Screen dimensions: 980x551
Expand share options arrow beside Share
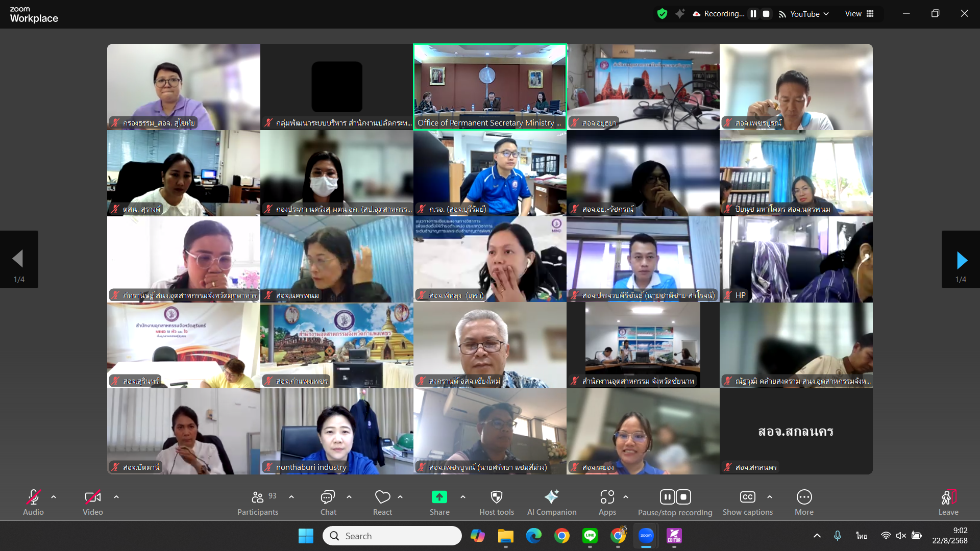463,496
